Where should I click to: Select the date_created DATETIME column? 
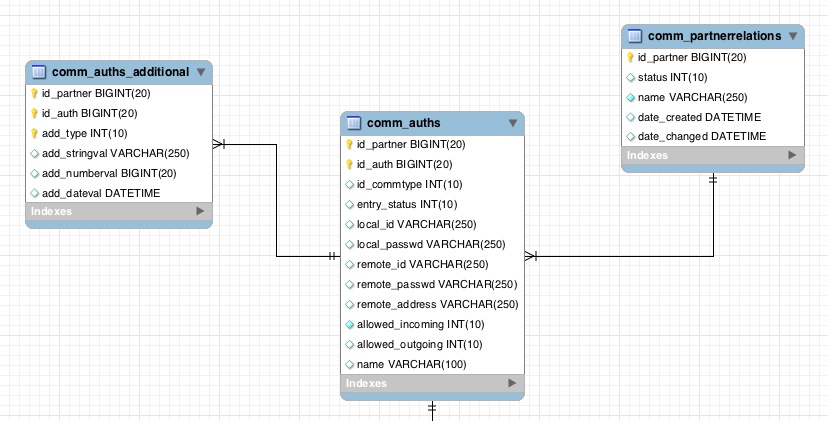coord(700,117)
